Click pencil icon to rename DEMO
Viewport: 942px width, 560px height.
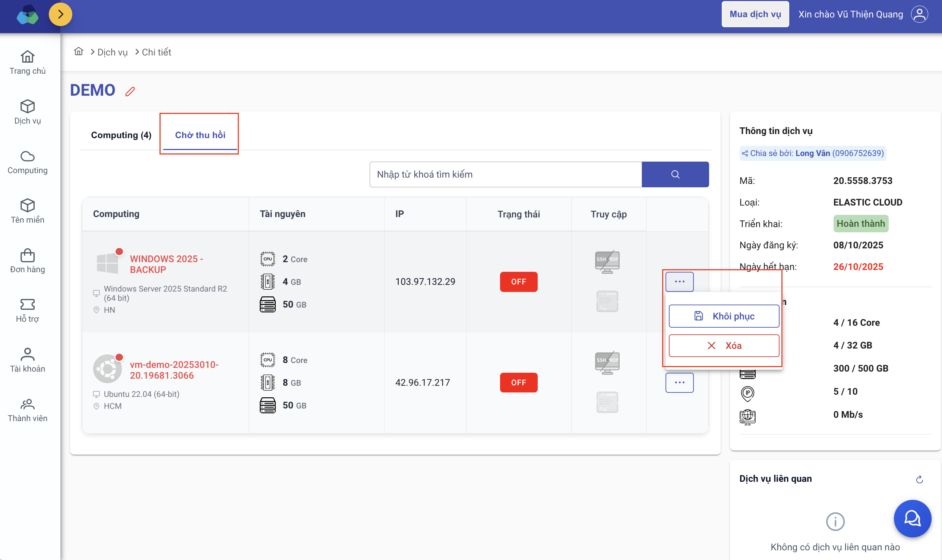click(x=130, y=91)
